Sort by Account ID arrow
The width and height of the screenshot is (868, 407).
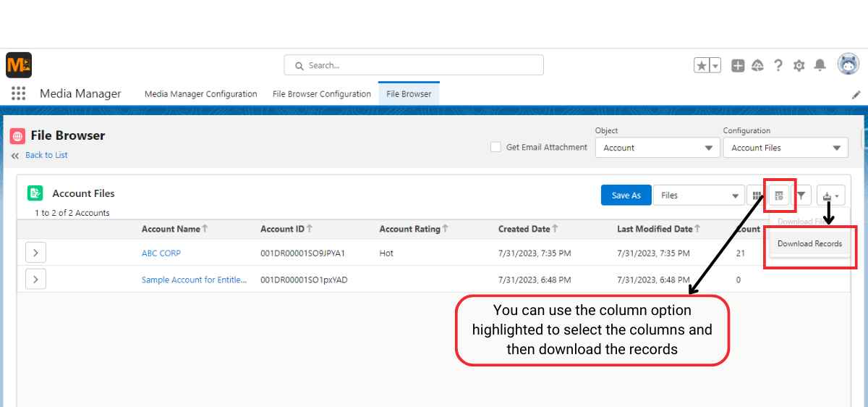(310, 229)
